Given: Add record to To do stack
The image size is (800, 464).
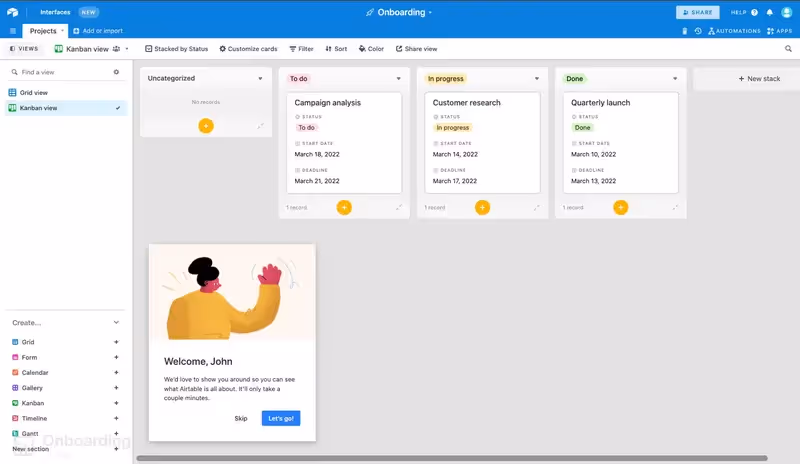Looking at the screenshot, I should (344, 207).
